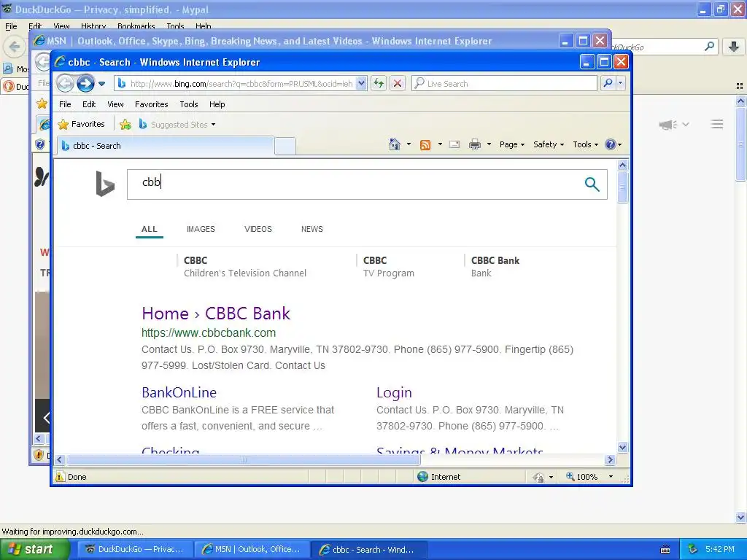Switch to MSN Outlook taskbar button
The height and width of the screenshot is (560, 747).
click(x=252, y=550)
